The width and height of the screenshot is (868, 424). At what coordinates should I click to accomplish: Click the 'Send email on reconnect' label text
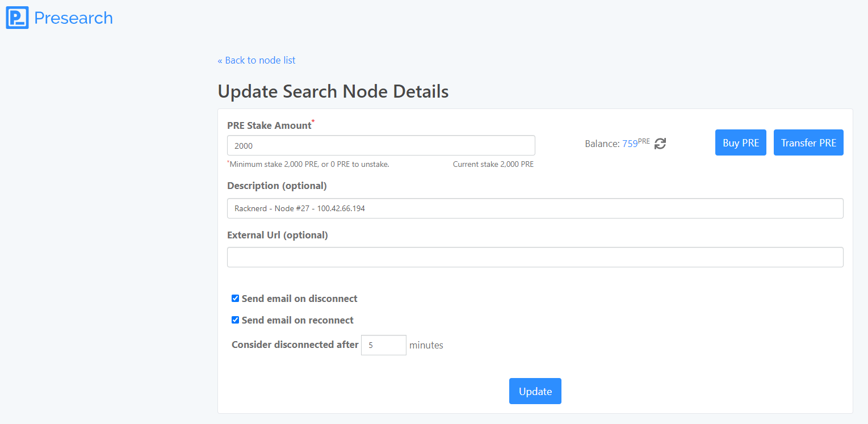(297, 320)
